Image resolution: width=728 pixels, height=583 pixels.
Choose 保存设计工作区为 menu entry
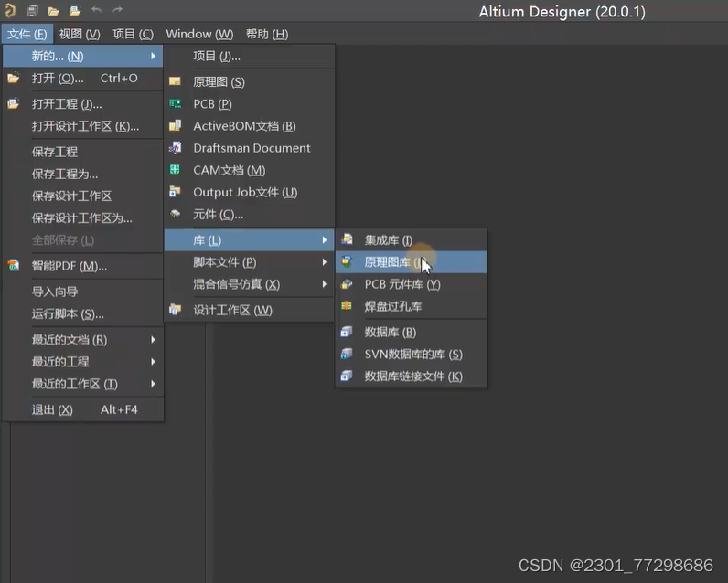point(83,218)
